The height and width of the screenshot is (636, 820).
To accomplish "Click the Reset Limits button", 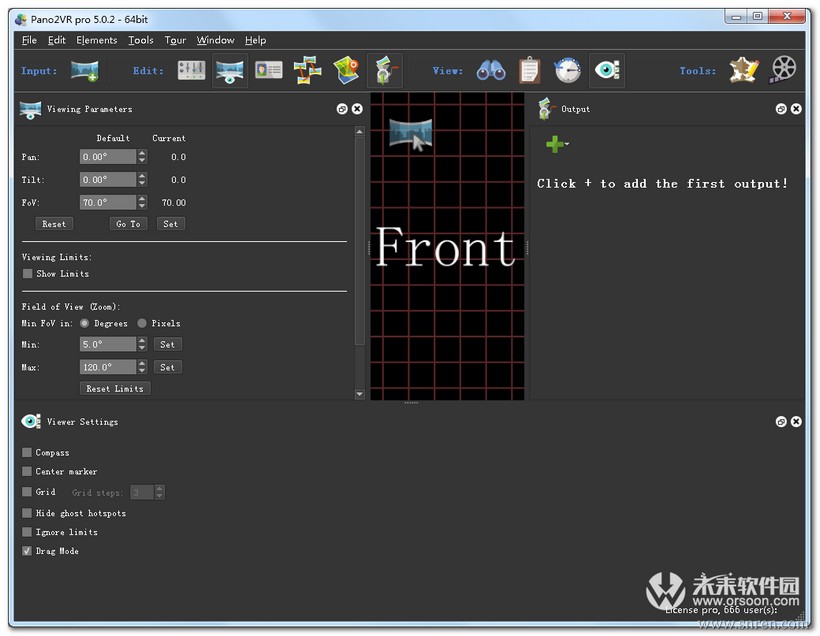I will coord(115,389).
